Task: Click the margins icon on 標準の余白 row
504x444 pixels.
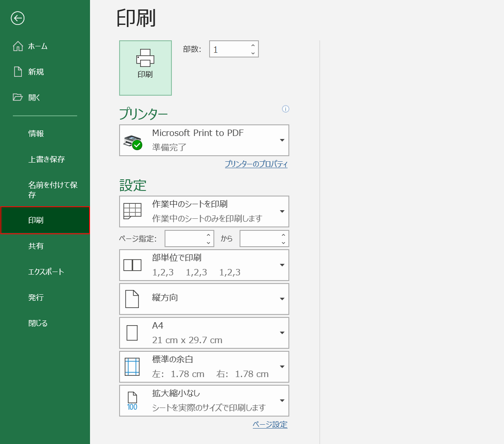Action: [x=132, y=366]
